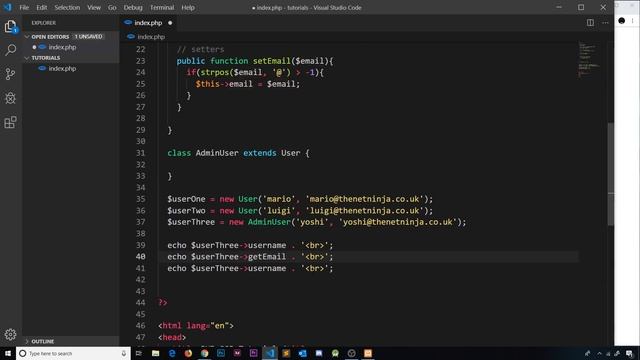The image size is (640, 360).
Task: Open the Debug menu
Action: coord(133,7)
